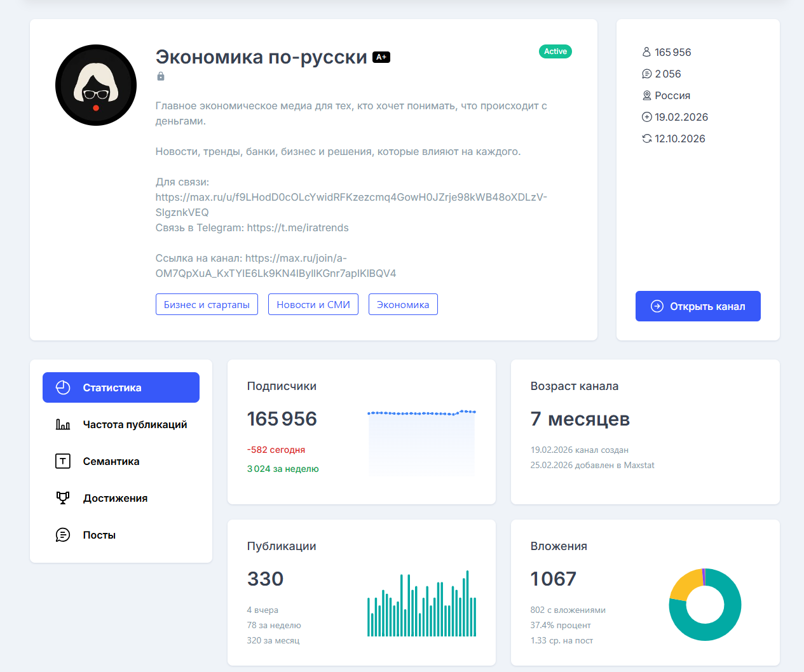Screen dimensions: 804x672
Task: Click the Подписчики card heading
Action: (282, 386)
